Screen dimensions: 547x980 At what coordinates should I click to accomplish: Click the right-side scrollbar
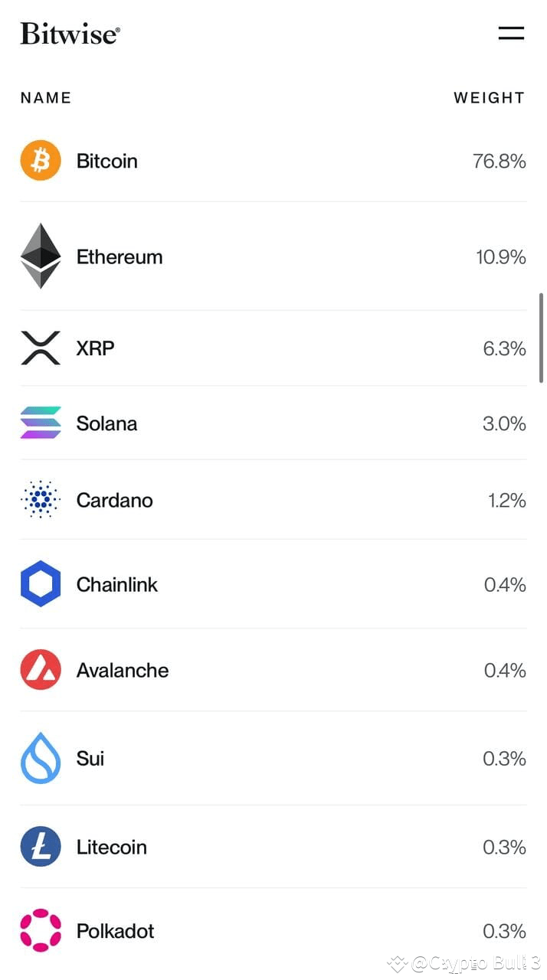click(x=542, y=337)
